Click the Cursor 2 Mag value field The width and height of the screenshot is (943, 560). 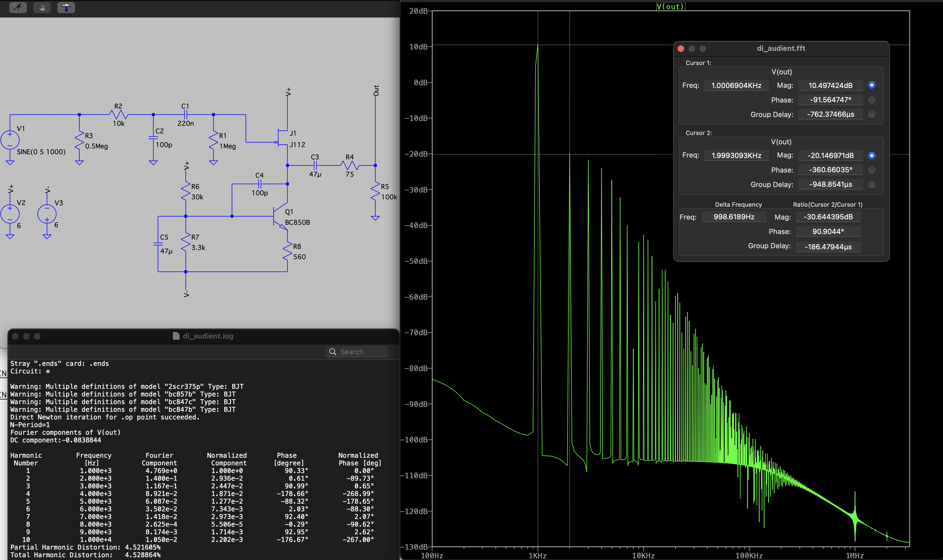point(830,156)
